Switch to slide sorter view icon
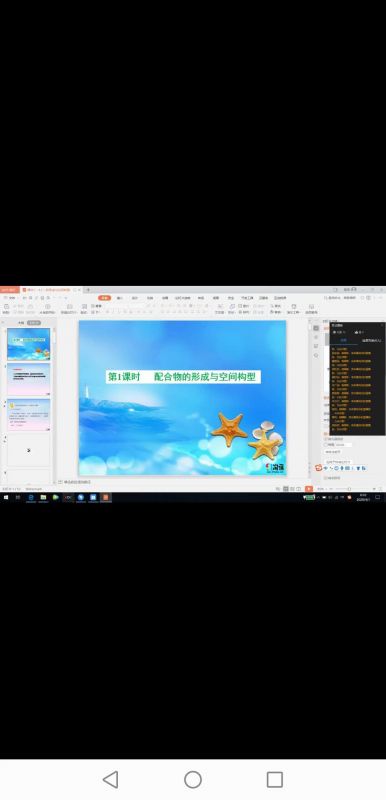Viewport: 386px width, 800px height. tap(292, 489)
